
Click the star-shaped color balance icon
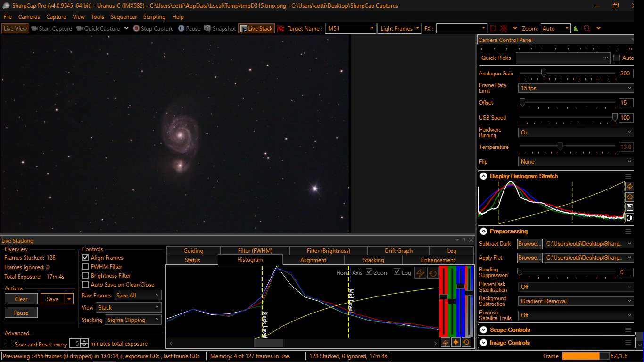click(x=456, y=343)
